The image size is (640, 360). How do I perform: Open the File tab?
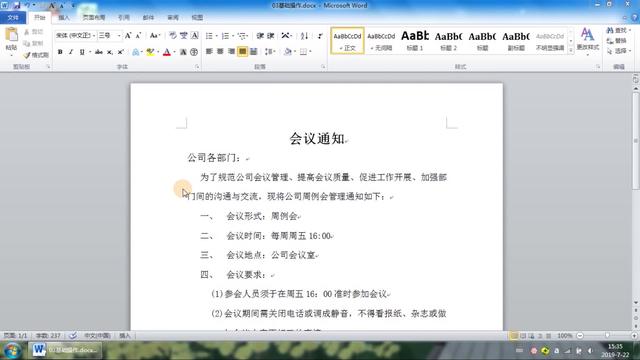13,18
